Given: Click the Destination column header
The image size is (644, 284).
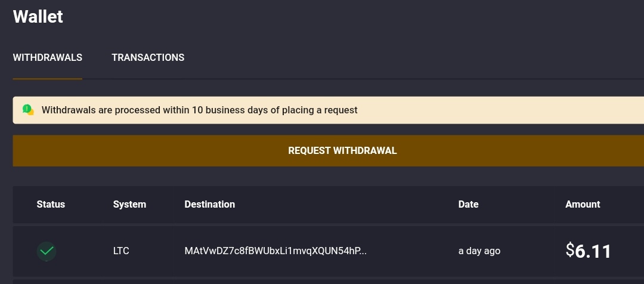Looking at the screenshot, I should (x=209, y=204).
